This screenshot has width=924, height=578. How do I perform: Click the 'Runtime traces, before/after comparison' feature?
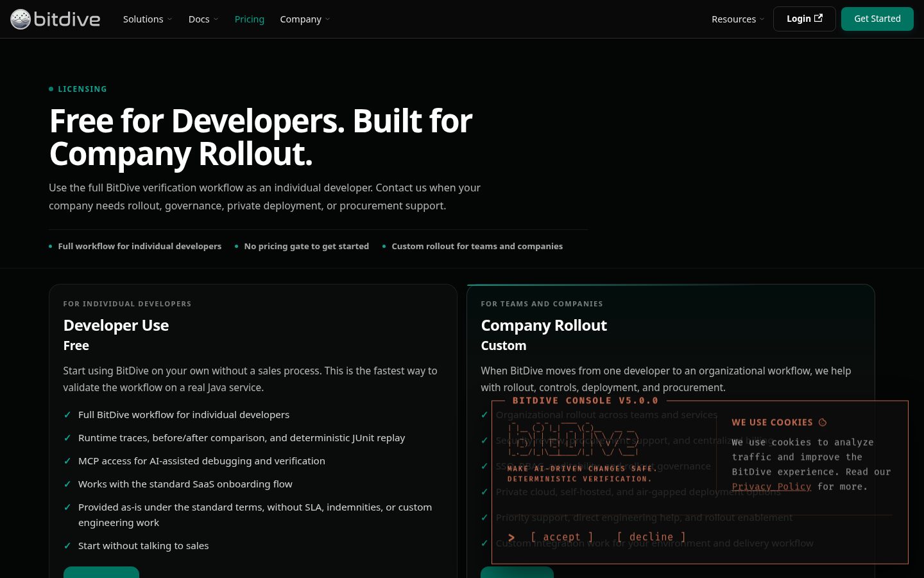[x=242, y=438]
